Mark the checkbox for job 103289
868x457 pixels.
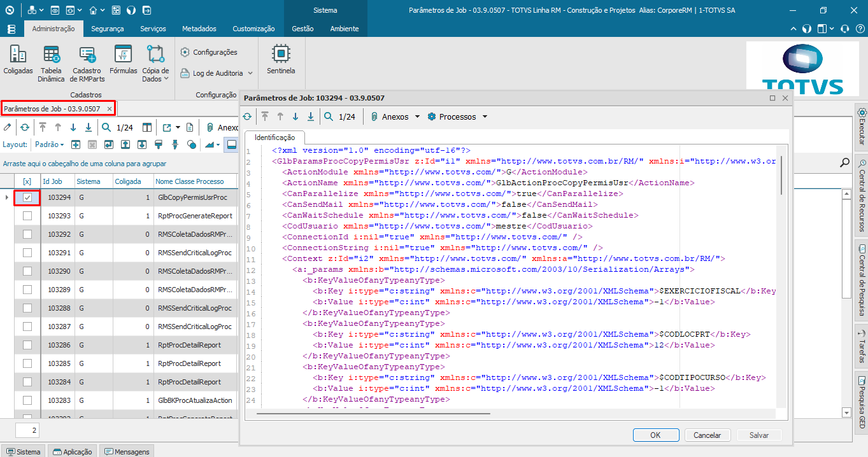click(x=27, y=290)
